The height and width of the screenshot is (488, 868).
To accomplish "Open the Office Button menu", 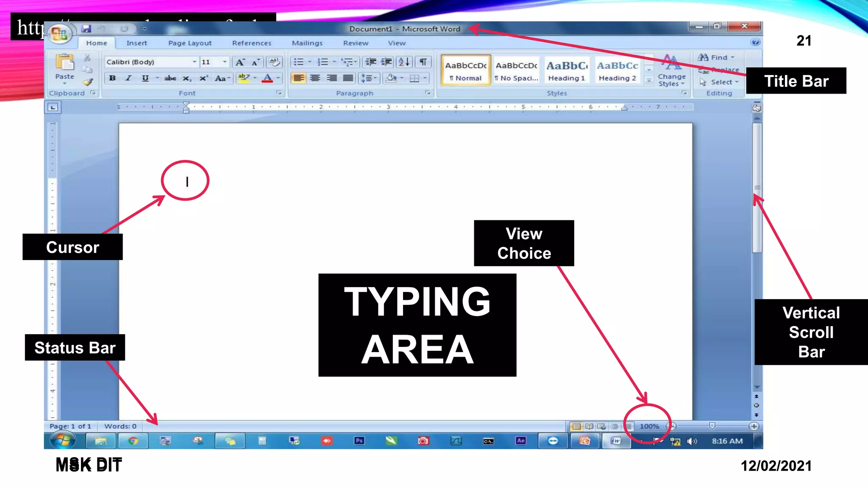I will (59, 33).
